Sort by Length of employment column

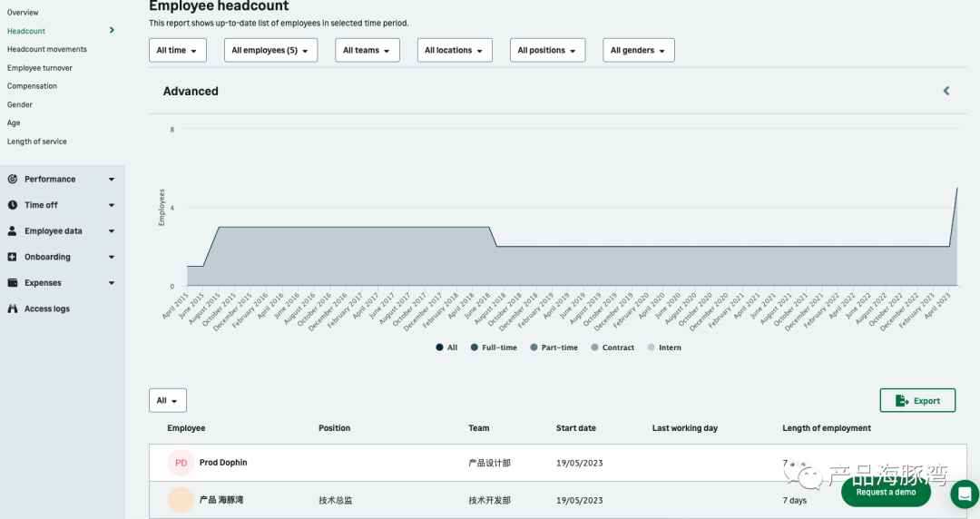coord(827,428)
